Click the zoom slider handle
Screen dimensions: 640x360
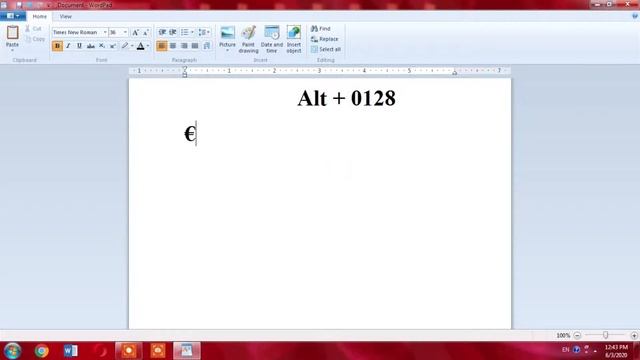click(x=606, y=335)
